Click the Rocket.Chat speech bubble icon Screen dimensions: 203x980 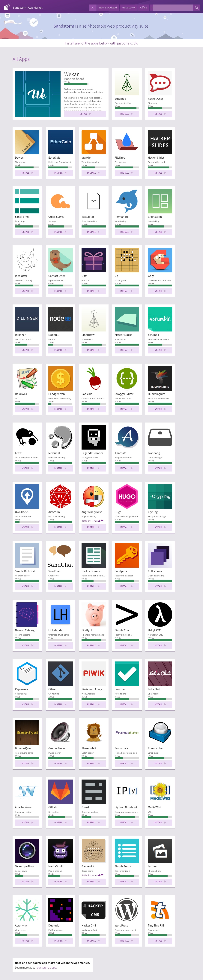(160, 83)
